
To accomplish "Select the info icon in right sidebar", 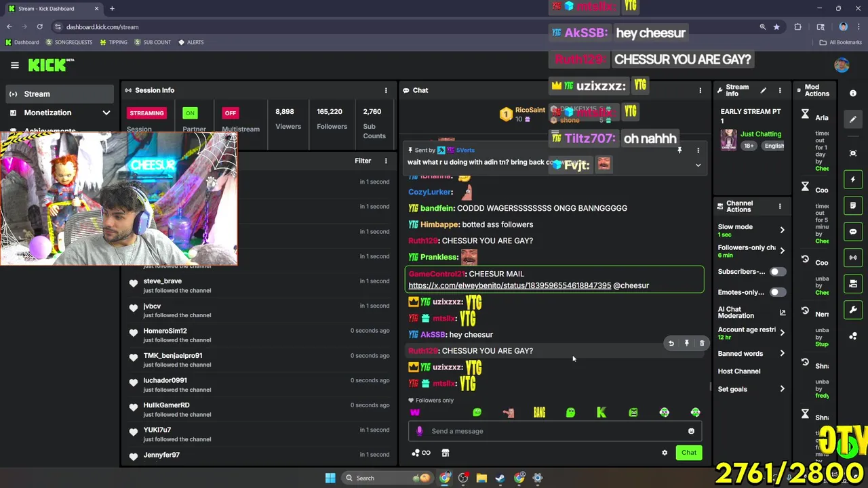I will (x=853, y=93).
